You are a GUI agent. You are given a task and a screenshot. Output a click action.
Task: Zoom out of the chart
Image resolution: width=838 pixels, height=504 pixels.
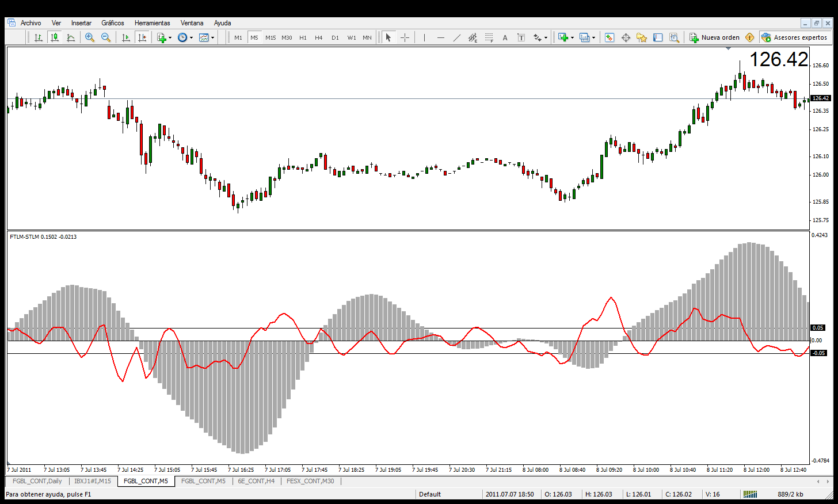[106, 37]
